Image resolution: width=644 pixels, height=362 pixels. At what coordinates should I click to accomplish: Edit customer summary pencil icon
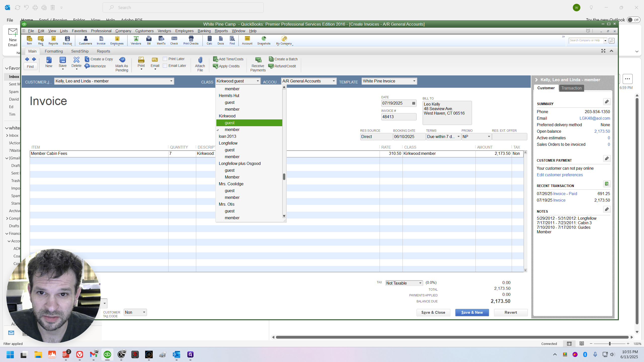607,102
